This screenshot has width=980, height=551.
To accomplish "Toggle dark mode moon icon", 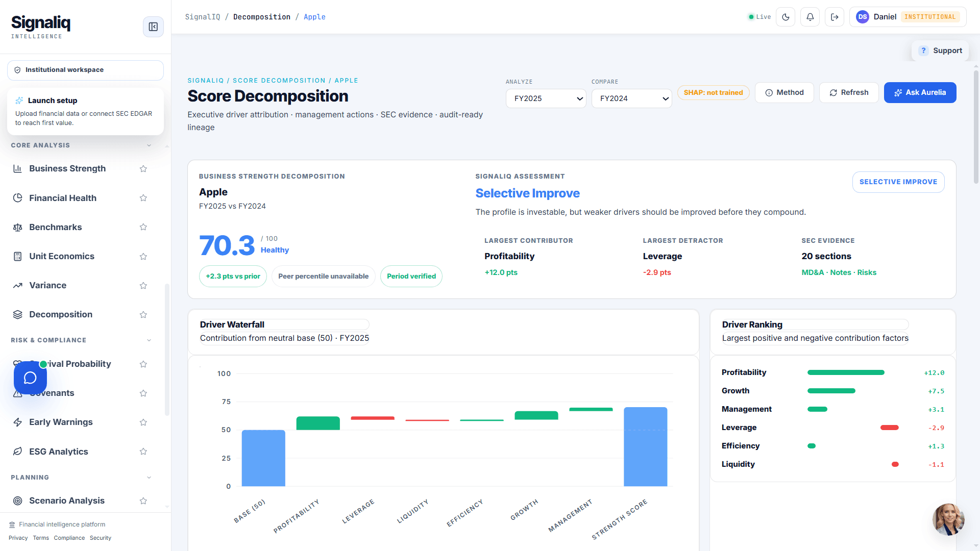I will click(786, 17).
